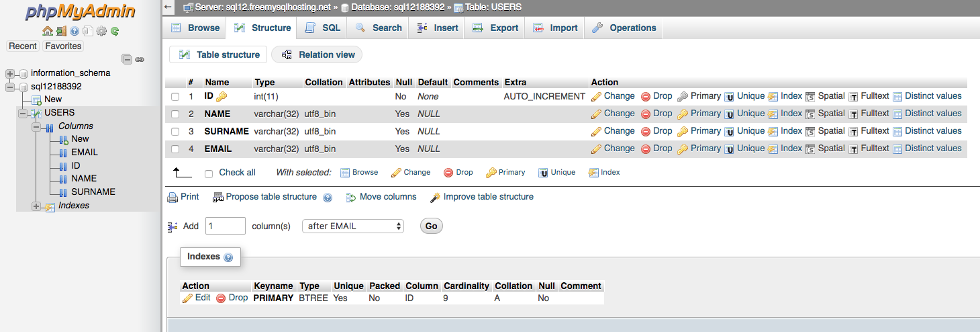Click Edit pencil icon for PRIMARY index
The width and height of the screenshot is (980, 332).
[187, 298]
